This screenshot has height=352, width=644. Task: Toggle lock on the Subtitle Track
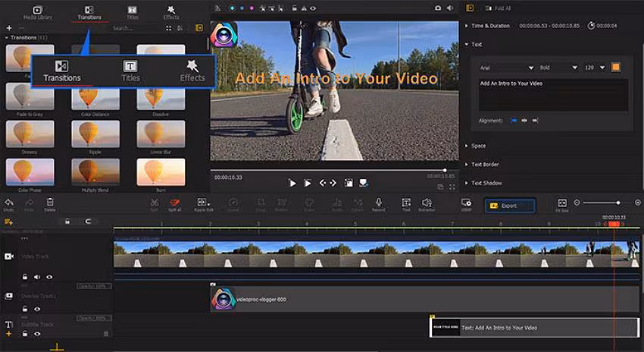[25, 334]
